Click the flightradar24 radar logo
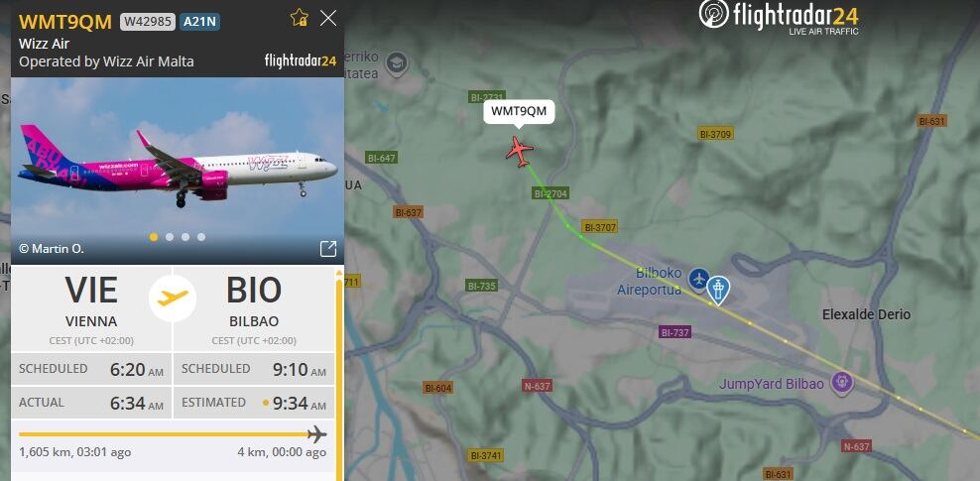This screenshot has height=481, width=980. 714,14
